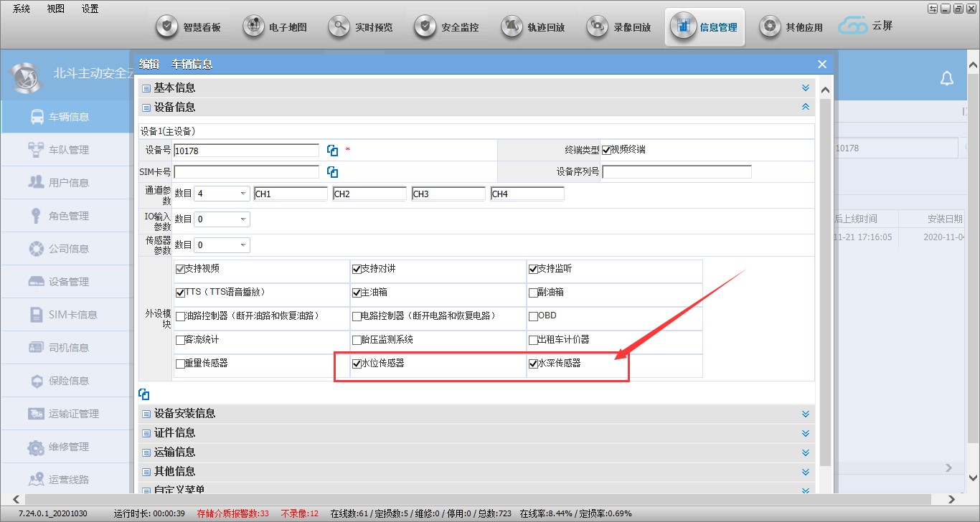Image resolution: width=980 pixels, height=522 pixels.
Task: Open the 通道参数 数目 dropdown
Action: (243, 194)
